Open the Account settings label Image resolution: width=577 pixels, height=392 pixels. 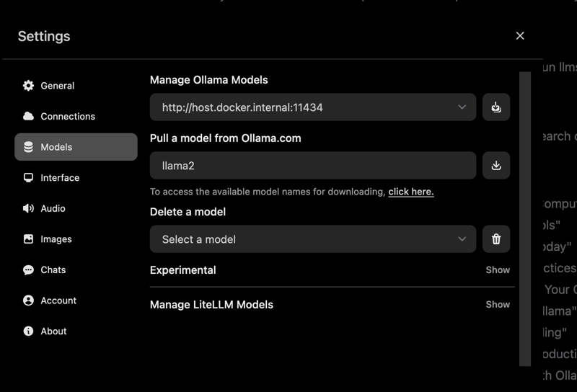(58, 300)
